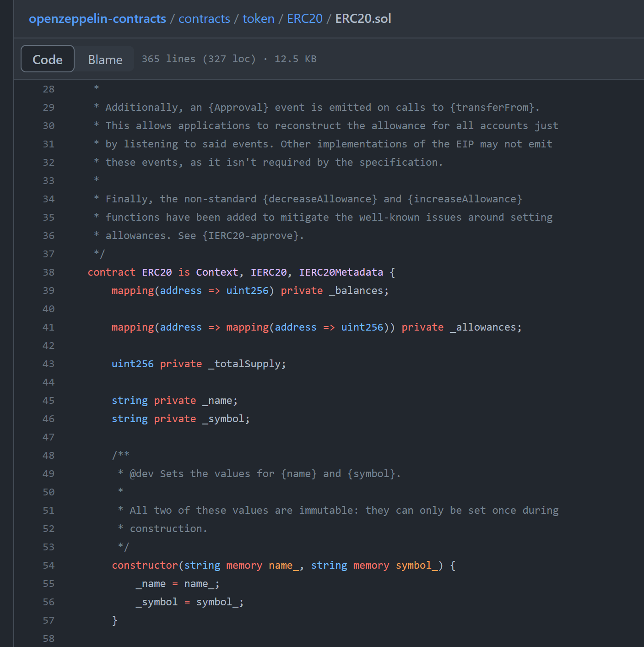The height and width of the screenshot is (647, 644).
Task: Go to the token folder breadcrumb
Action: (258, 19)
